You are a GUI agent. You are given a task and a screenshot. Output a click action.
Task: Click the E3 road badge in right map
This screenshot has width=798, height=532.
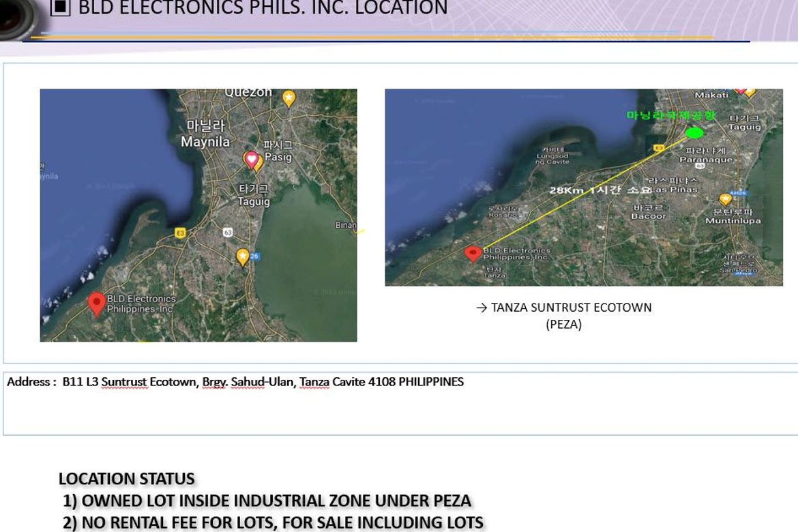(x=659, y=148)
